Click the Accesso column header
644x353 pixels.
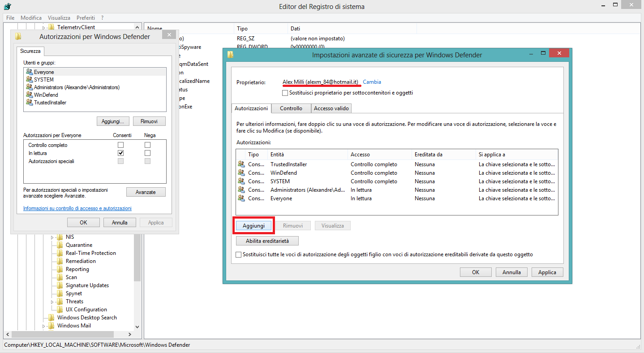(380, 155)
